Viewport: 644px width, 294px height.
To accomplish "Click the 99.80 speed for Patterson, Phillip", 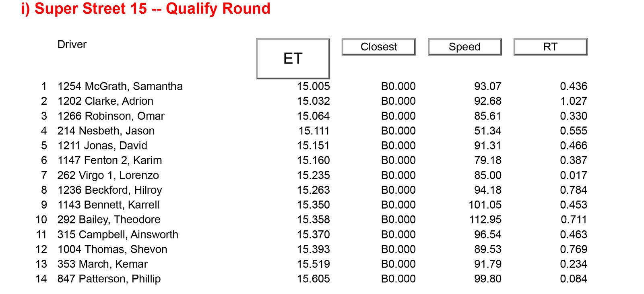I will [x=488, y=279].
